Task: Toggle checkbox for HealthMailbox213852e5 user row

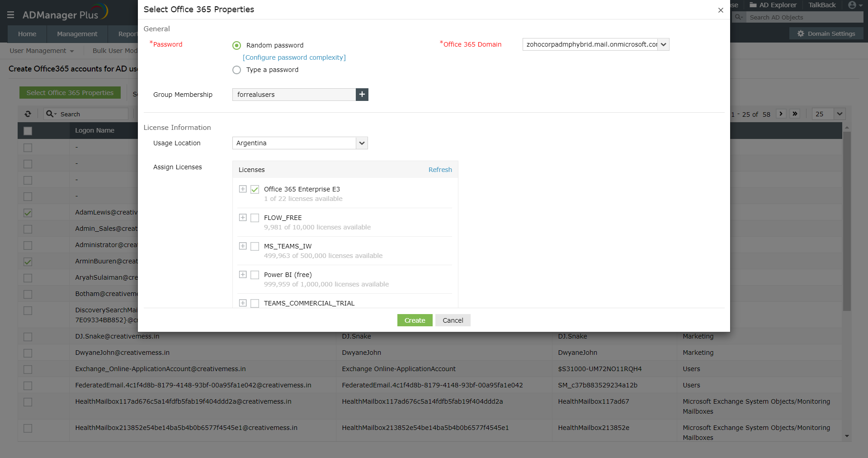Action: pyautogui.click(x=28, y=428)
